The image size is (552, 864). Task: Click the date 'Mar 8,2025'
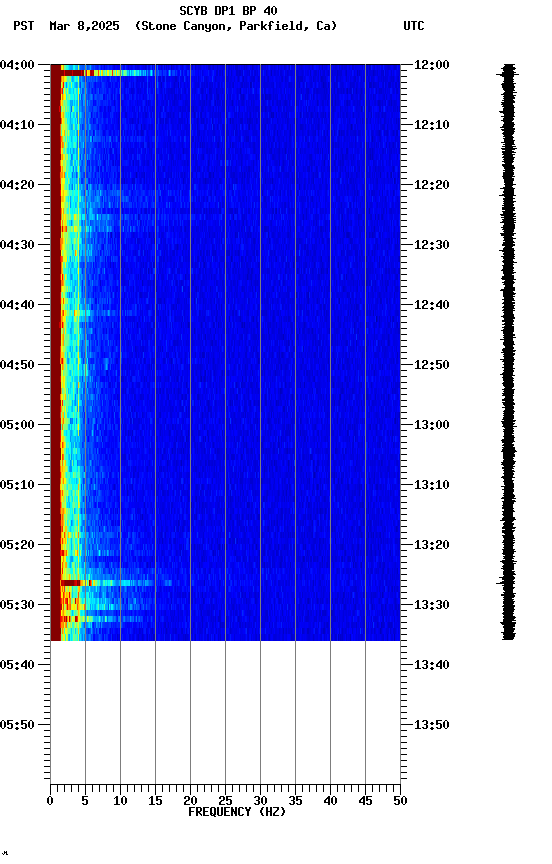tap(84, 26)
